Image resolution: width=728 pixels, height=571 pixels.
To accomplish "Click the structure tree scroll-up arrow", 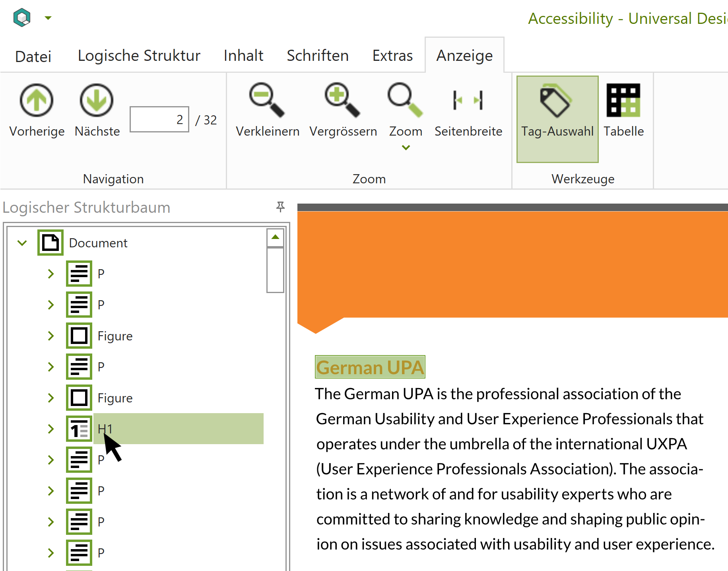I will pyautogui.click(x=275, y=237).
